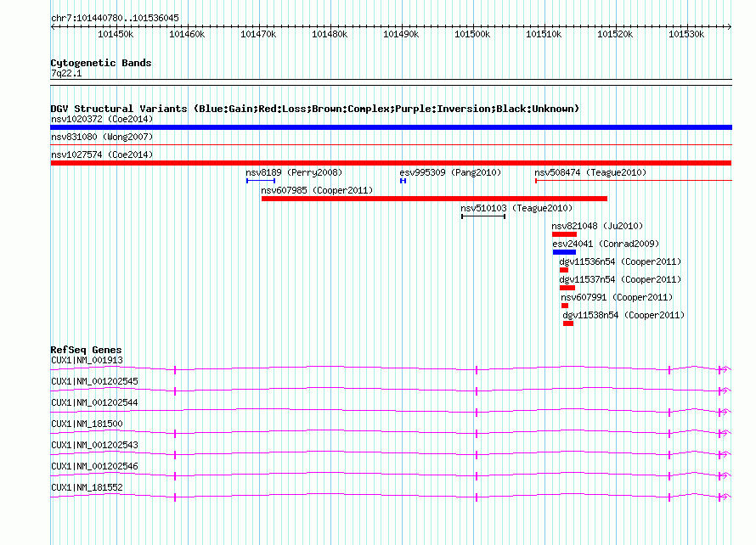Click the RefSeq Genes track title
This screenshot has width=756, height=545.
point(86,350)
